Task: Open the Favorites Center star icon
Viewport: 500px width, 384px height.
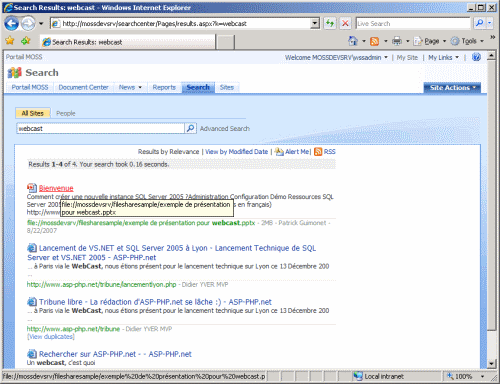Action: [10, 41]
